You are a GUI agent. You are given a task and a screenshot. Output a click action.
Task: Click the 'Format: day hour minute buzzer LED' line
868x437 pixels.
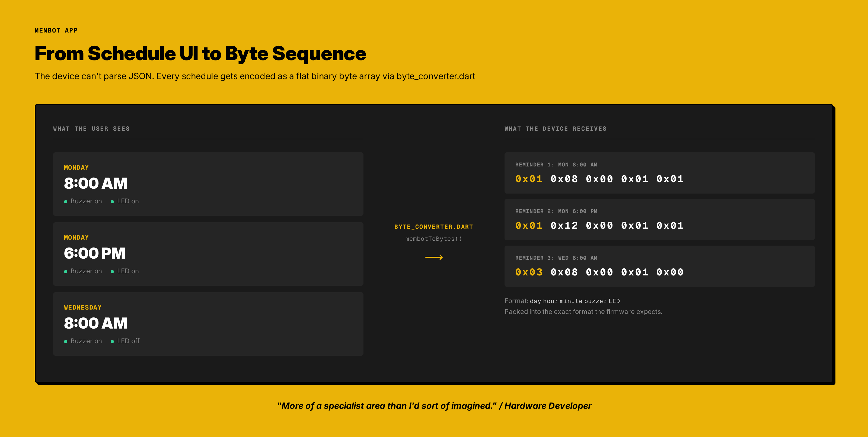562,301
